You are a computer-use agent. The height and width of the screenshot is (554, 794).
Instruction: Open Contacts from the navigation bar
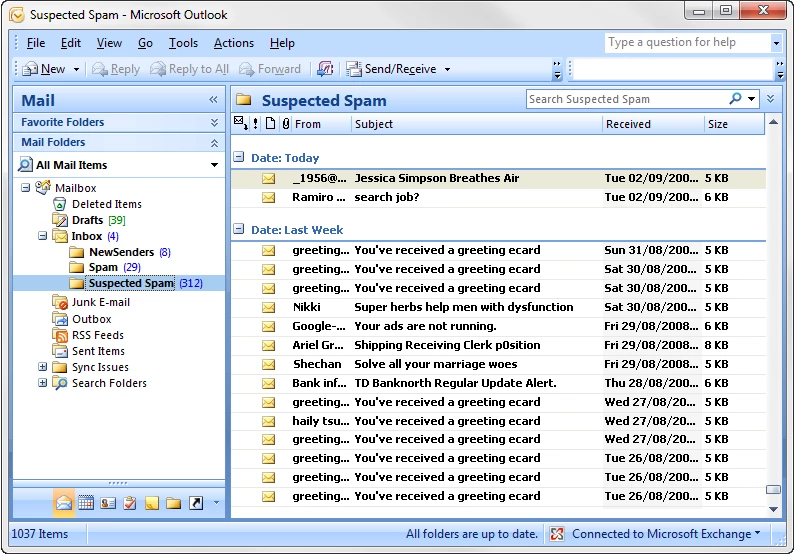point(108,503)
